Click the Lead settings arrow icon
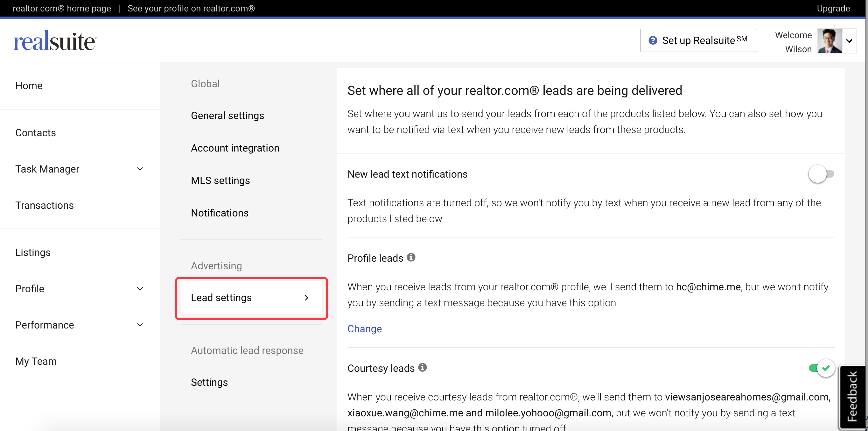The image size is (868, 431). point(306,298)
